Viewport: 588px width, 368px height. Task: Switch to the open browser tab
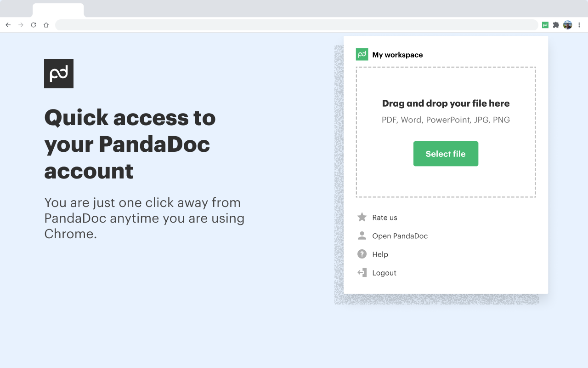click(58, 10)
